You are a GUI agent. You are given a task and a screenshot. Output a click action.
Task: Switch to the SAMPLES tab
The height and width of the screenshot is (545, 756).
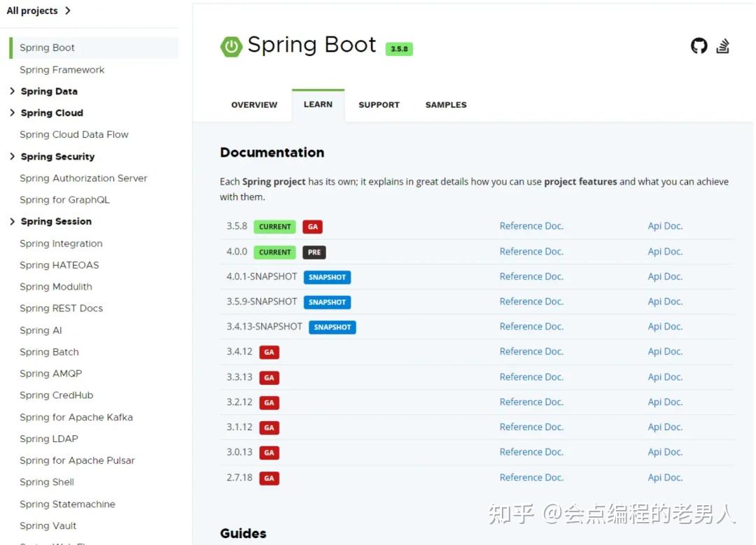coord(445,104)
